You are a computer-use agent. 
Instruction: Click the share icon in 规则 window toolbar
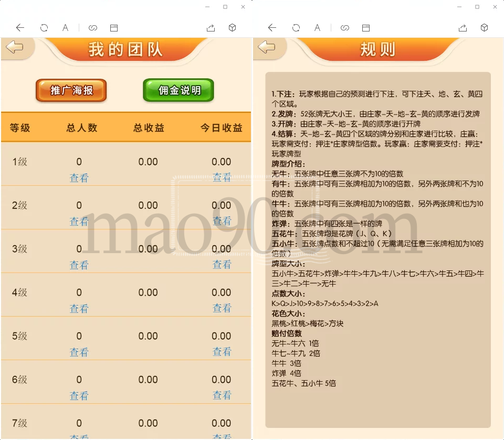coord(463,28)
